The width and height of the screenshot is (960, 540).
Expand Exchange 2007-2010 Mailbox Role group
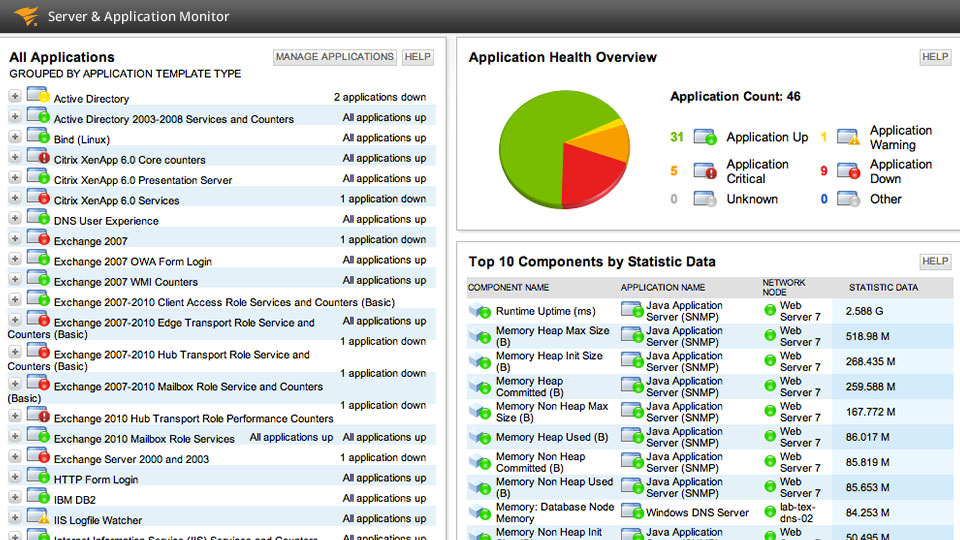click(15, 384)
